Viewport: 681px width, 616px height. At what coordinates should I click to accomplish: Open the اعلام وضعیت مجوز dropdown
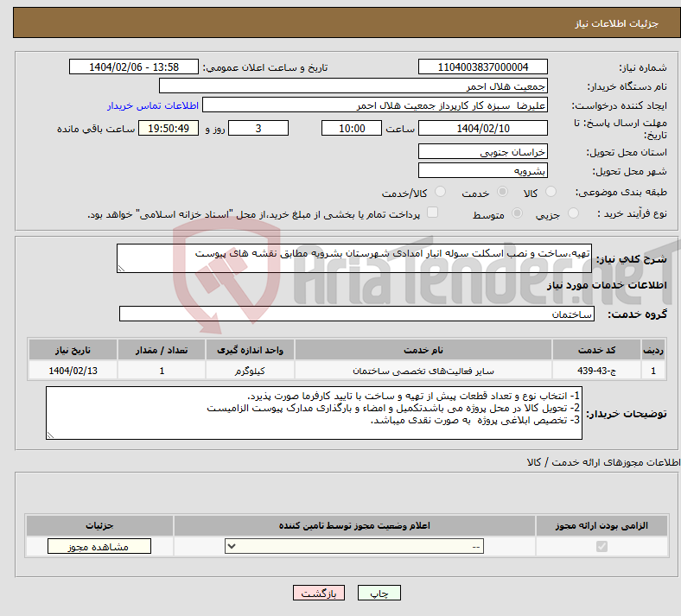point(354,547)
